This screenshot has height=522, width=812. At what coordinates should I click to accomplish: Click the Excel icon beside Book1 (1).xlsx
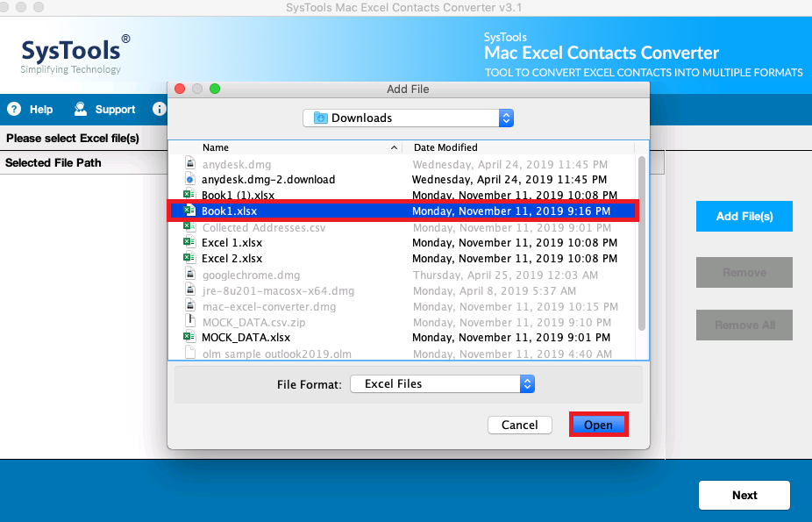pyautogui.click(x=189, y=195)
